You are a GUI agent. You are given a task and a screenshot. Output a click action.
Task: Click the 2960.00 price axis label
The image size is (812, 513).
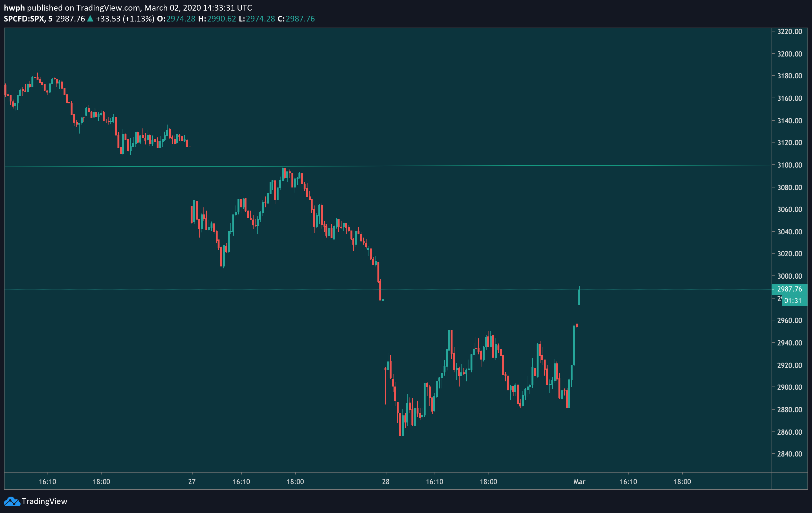(790, 320)
